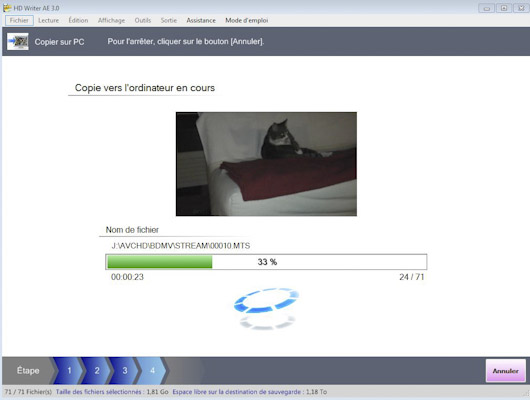Open the Édition menu
The width and height of the screenshot is (530, 400).
point(78,20)
